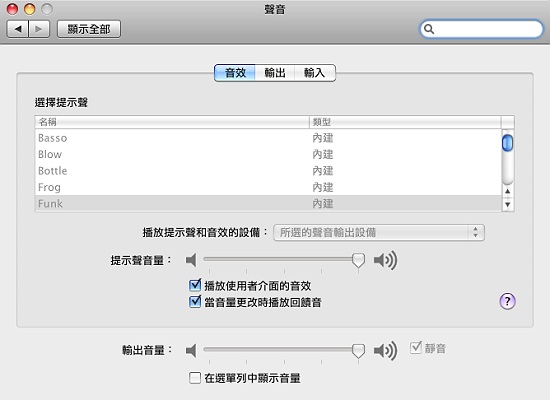Click low volume speaker icon beside 輸出音量
This screenshot has width=550, height=400.
pos(191,350)
